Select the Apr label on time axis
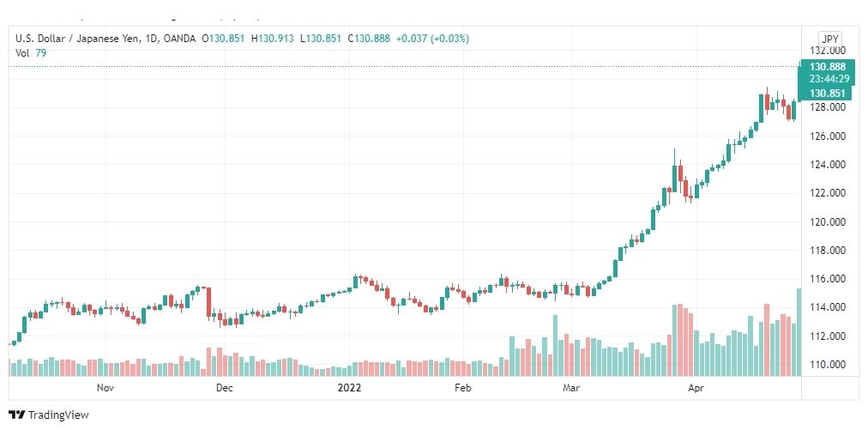This screenshot has width=868, height=430. (x=696, y=388)
